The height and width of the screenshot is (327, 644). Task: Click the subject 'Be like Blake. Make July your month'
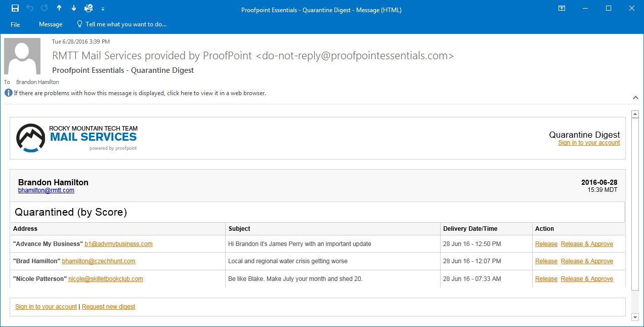(295, 279)
